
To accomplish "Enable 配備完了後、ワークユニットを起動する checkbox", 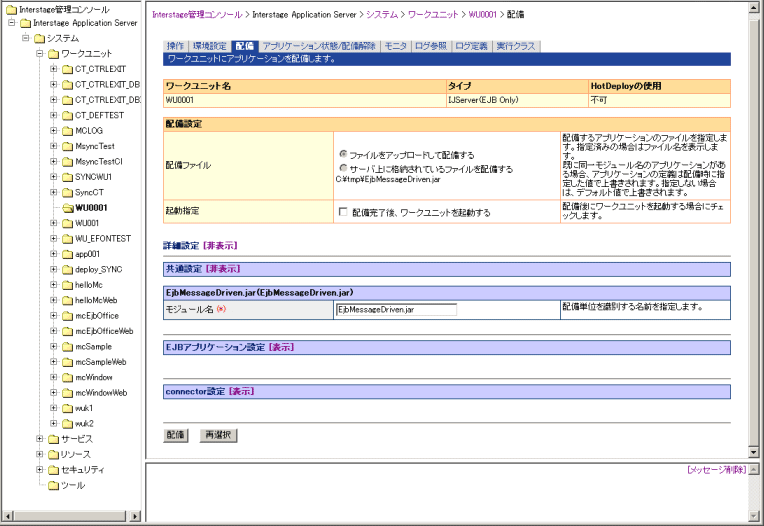I will [x=343, y=212].
